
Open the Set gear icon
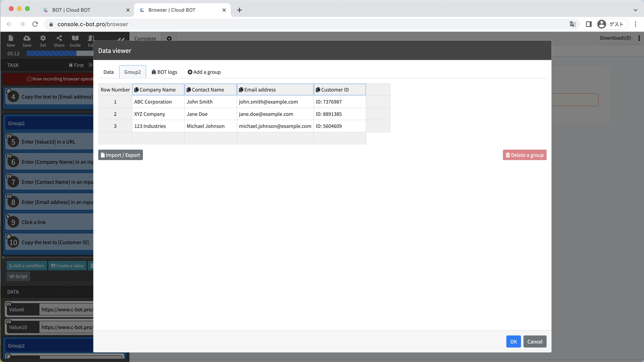(x=43, y=38)
